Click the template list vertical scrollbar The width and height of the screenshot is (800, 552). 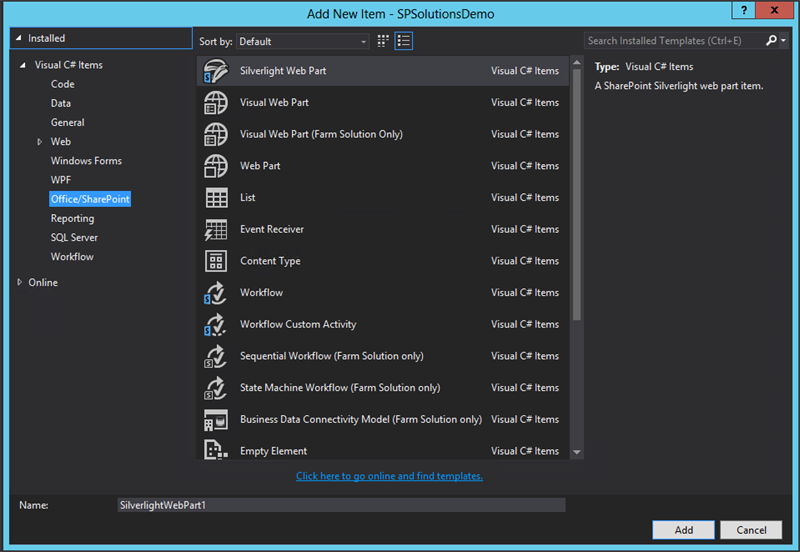click(575, 190)
